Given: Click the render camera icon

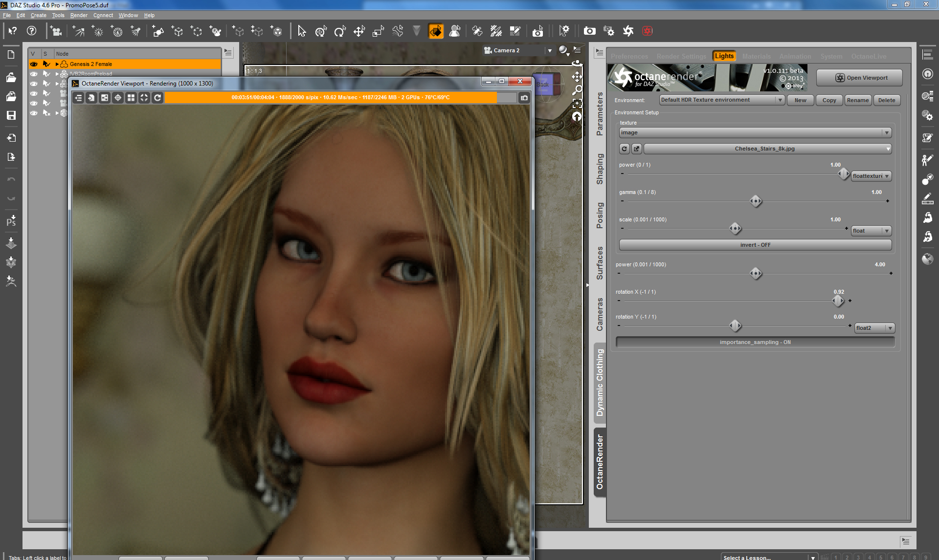Looking at the screenshot, I should 589,31.
